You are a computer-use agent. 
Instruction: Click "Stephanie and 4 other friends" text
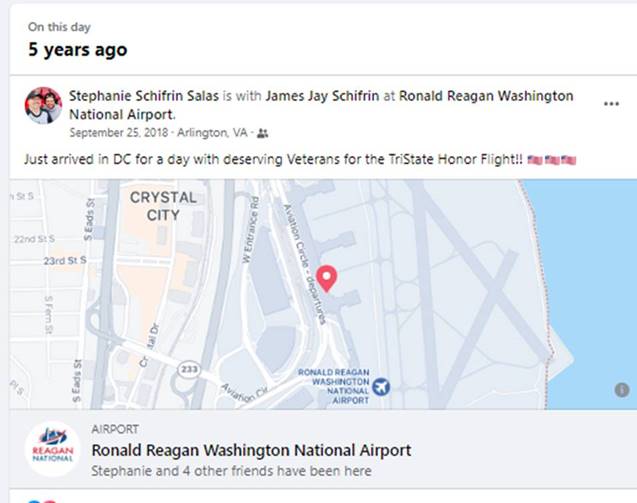click(x=231, y=470)
